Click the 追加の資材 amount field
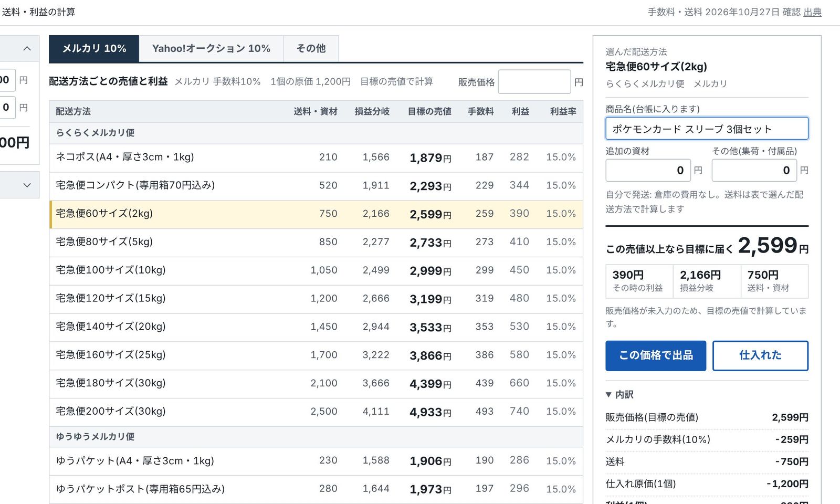This screenshot has width=840, height=504. pos(648,170)
